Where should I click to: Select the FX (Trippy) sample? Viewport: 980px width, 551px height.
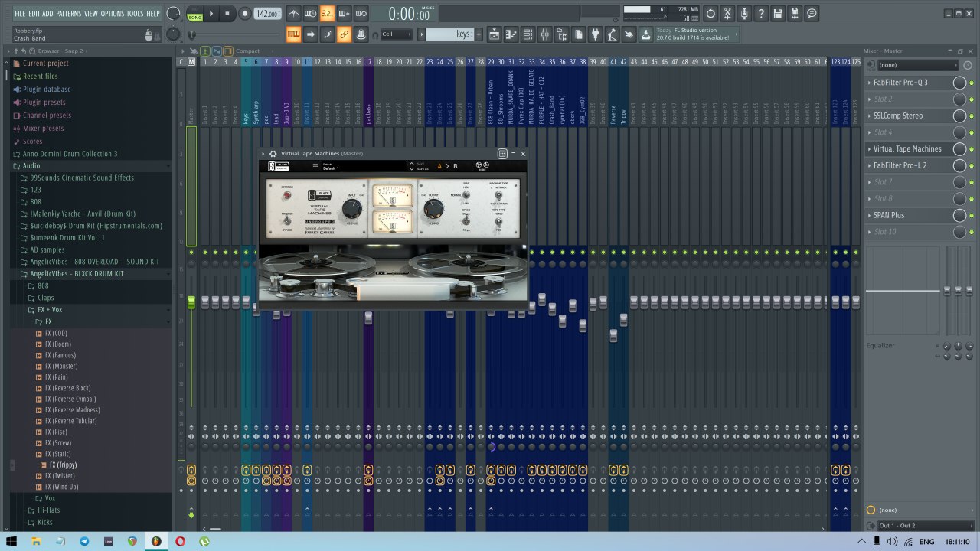pos(63,465)
